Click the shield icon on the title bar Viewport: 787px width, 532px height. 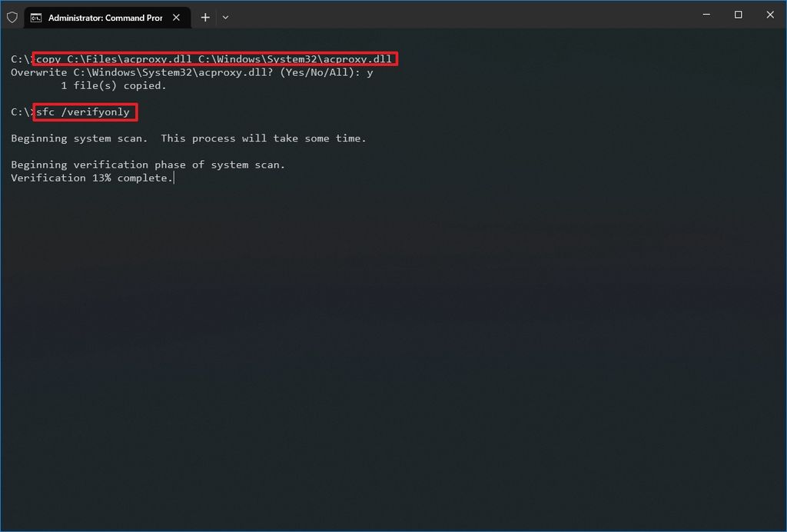12,17
